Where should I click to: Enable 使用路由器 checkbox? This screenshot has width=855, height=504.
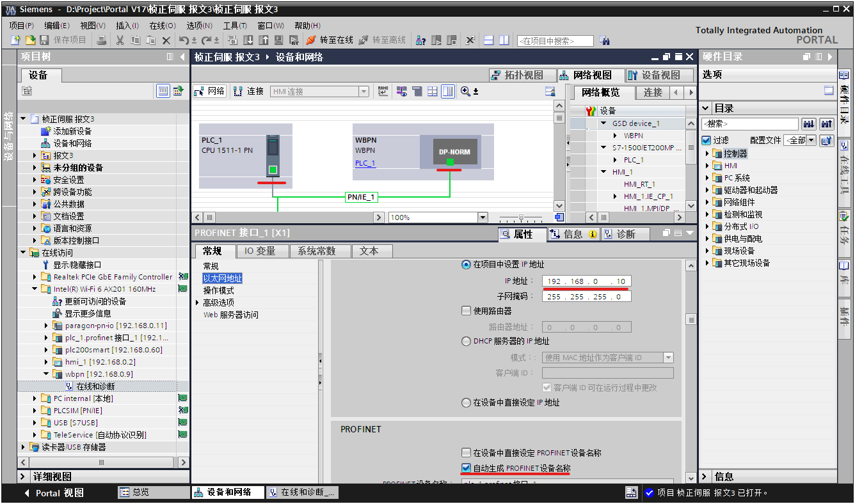click(466, 311)
